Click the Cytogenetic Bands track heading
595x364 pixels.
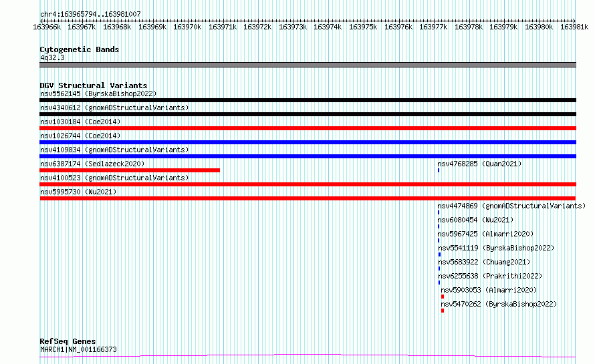(80, 49)
